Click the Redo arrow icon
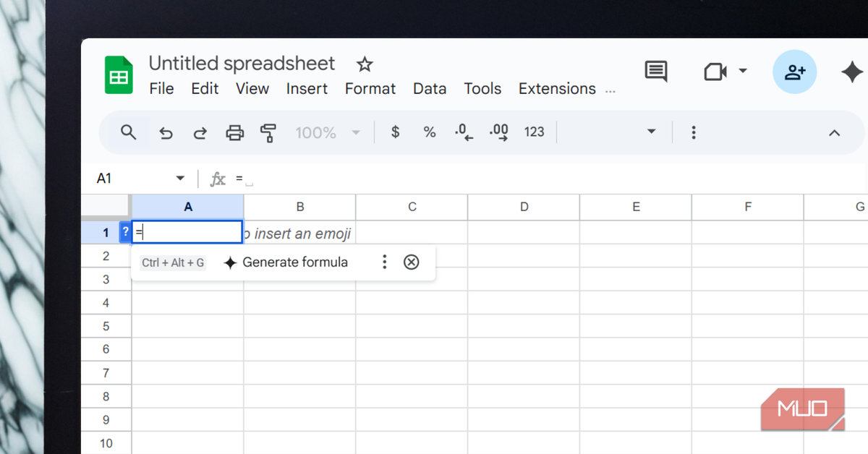This screenshot has width=868, height=454. point(200,133)
